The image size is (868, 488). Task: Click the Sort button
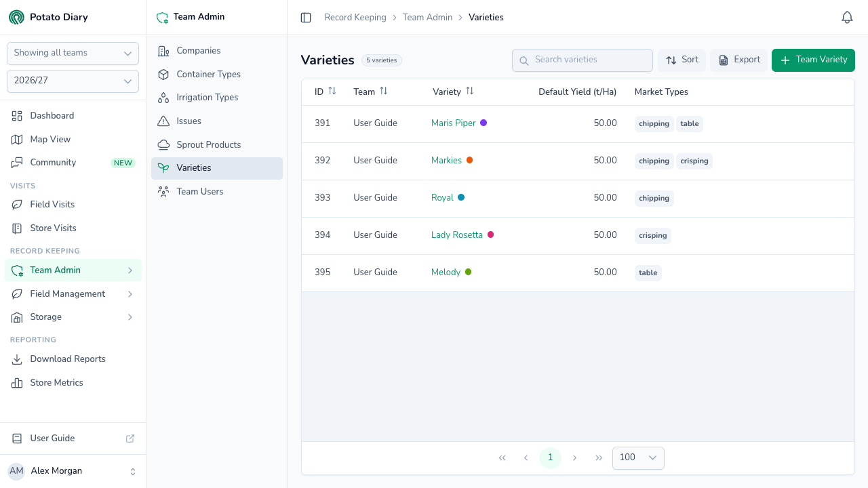tap(682, 60)
